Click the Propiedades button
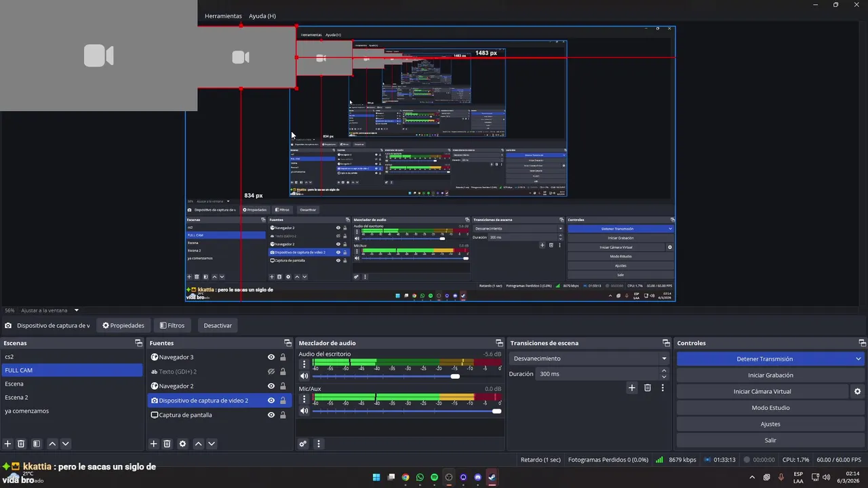 click(x=123, y=325)
